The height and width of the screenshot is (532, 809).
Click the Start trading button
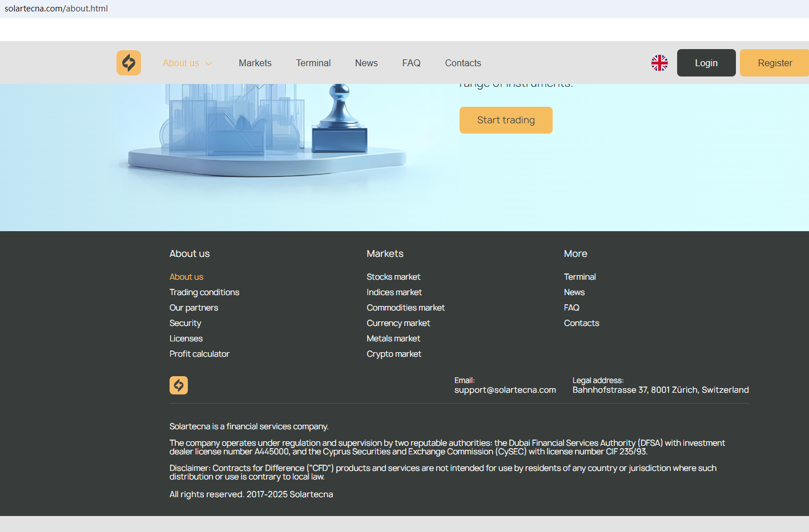(505, 120)
